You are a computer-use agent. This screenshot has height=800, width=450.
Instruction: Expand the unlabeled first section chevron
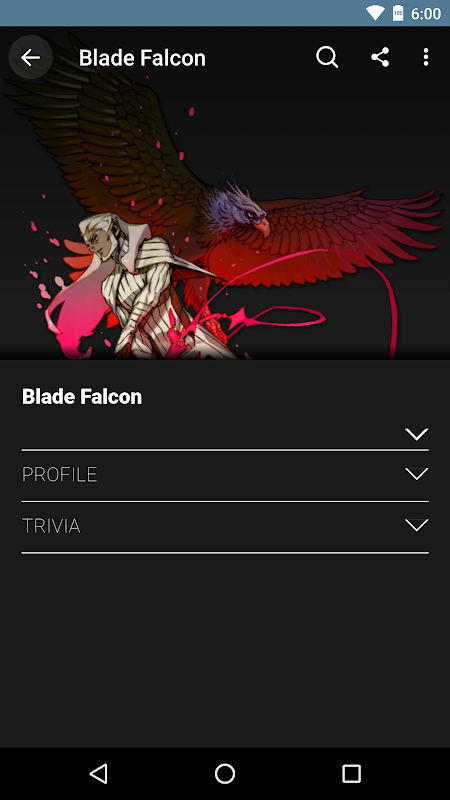(x=416, y=434)
